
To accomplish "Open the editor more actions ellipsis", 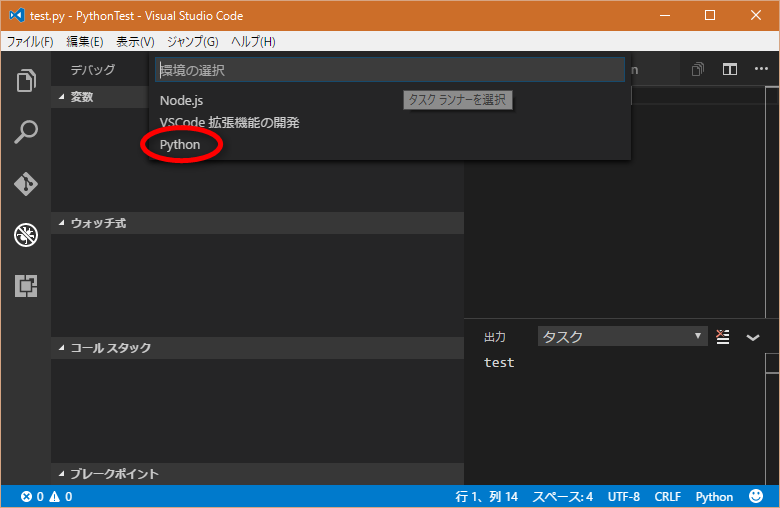I will point(761,69).
